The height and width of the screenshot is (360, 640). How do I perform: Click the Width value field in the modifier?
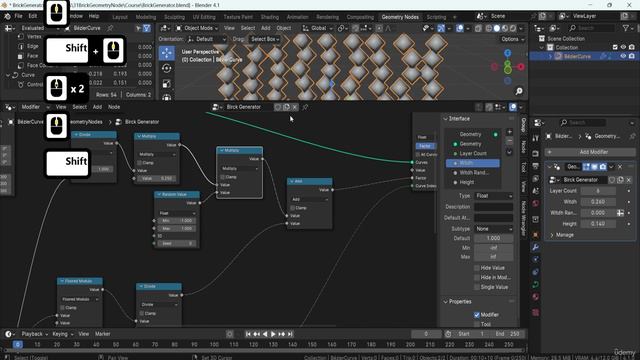point(598,202)
